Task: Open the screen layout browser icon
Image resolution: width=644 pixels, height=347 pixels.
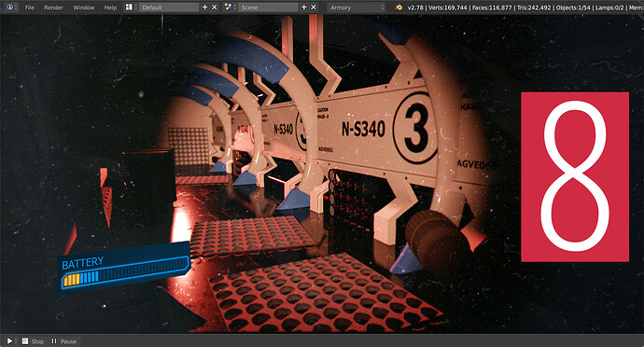Action: pyautogui.click(x=129, y=7)
